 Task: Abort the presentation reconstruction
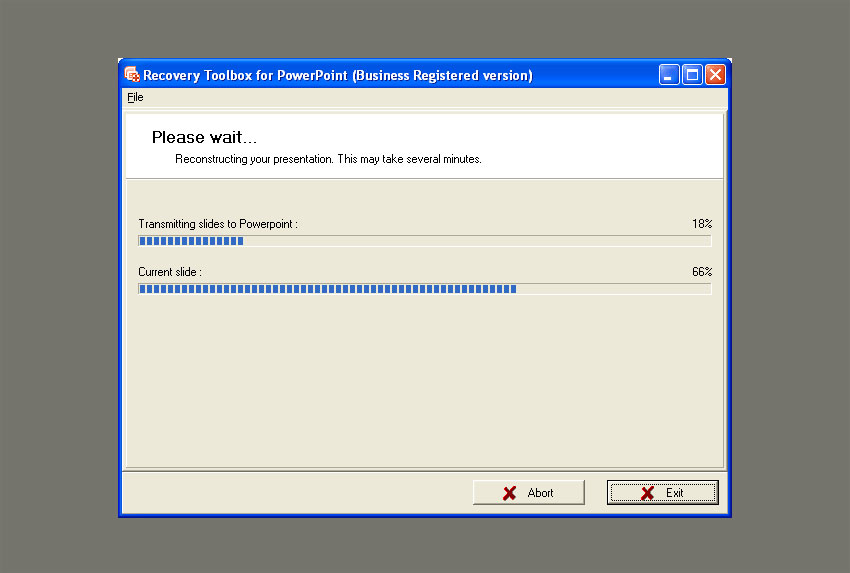pyautogui.click(x=529, y=492)
